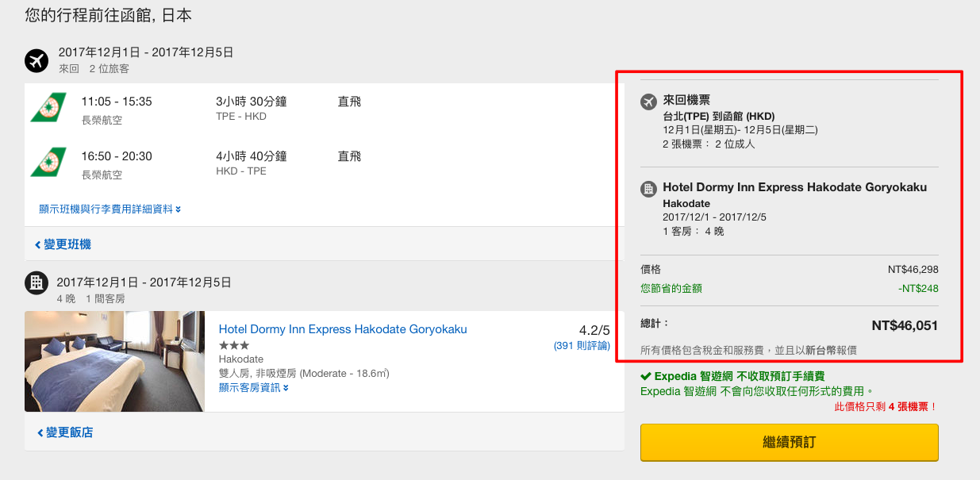
Task: Click the 11:05 - 15:35 flight time
Action: 117,102
